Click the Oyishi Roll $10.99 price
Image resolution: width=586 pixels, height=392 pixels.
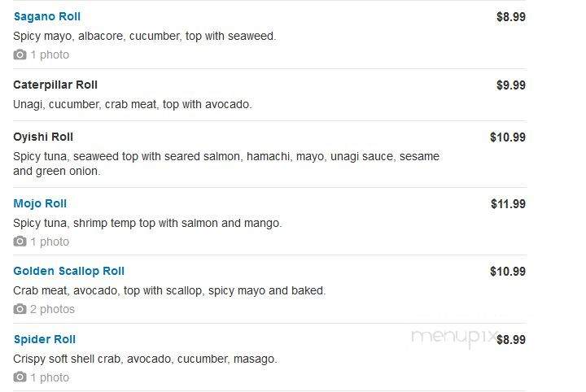click(508, 137)
